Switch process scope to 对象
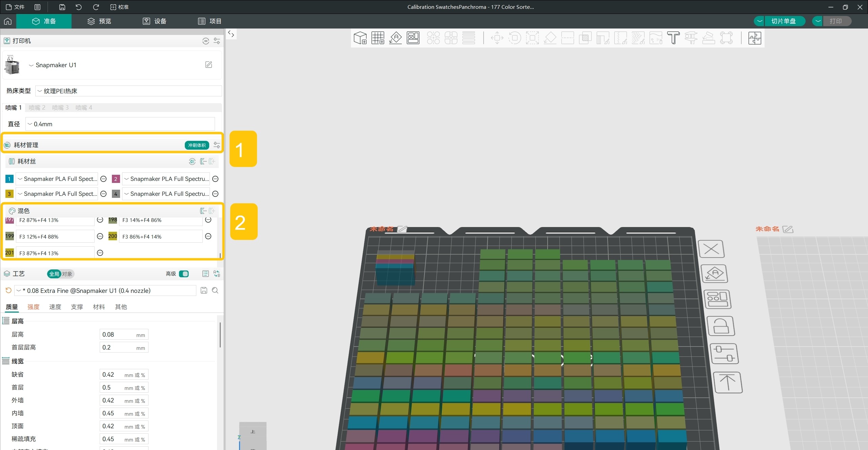Screen dimensions: 868x450 pos(67,274)
